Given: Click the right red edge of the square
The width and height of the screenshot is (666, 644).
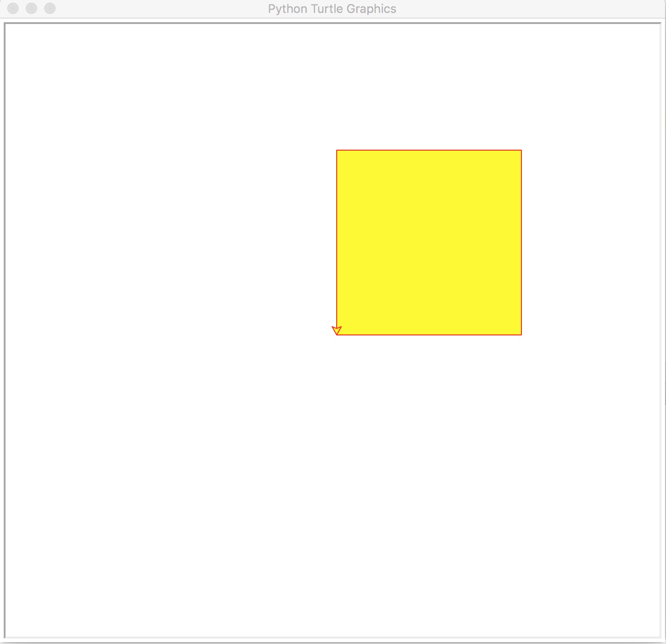Looking at the screenshot, I should point(521,243).
